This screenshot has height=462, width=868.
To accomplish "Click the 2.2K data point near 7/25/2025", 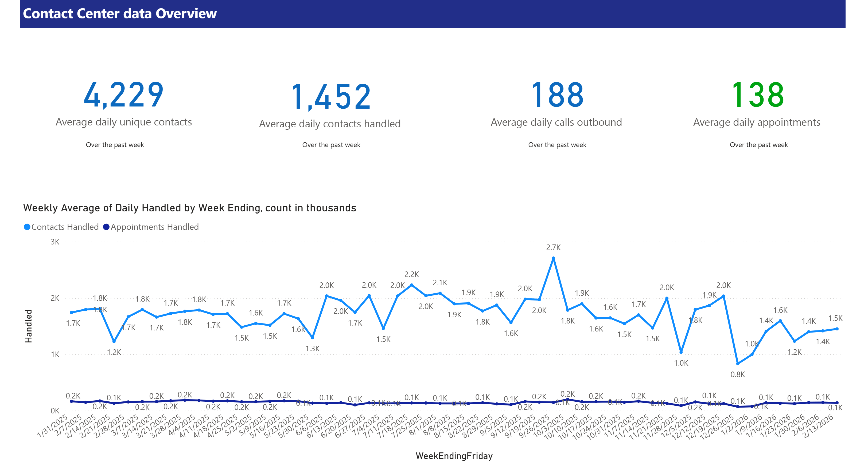I will (x=411, y=285).
